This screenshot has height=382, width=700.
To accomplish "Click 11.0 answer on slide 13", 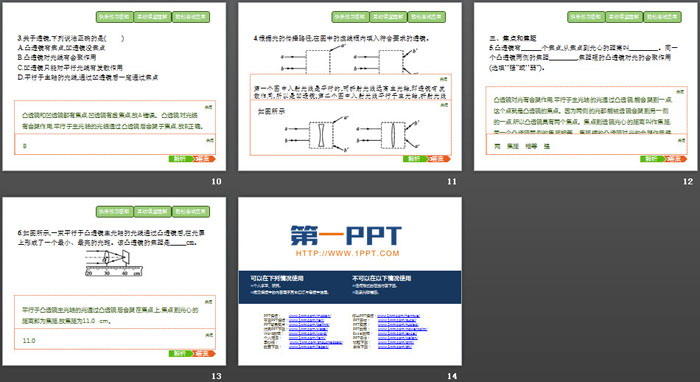I will coord(29,340).
